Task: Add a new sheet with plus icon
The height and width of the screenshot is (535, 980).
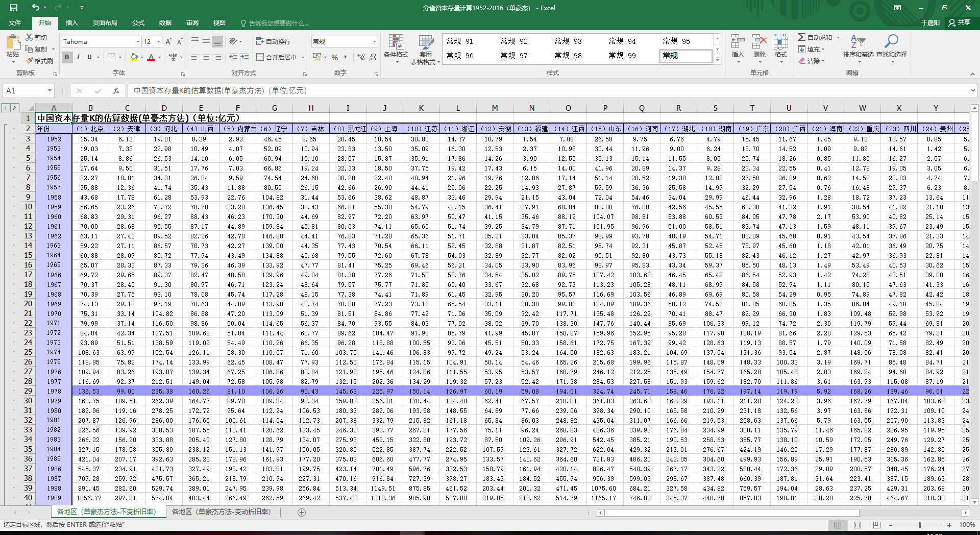Action: (302, 512)
